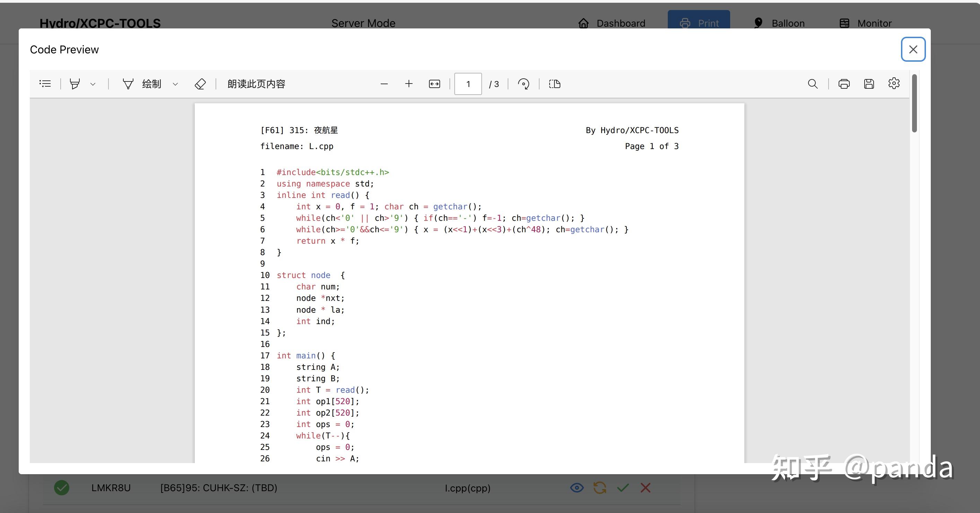
Task: Select the highlight tool in PDF toolbar
Action: click(x=75, y=84)
